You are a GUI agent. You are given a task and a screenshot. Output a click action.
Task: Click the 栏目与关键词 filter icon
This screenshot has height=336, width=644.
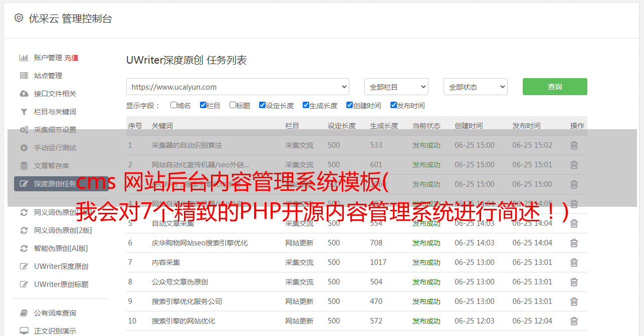24,112
